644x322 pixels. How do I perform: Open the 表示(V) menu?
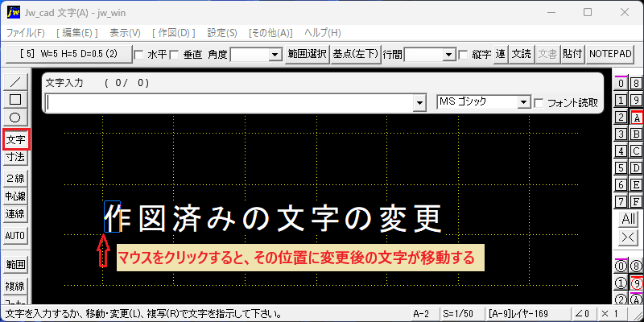(125, 33)
